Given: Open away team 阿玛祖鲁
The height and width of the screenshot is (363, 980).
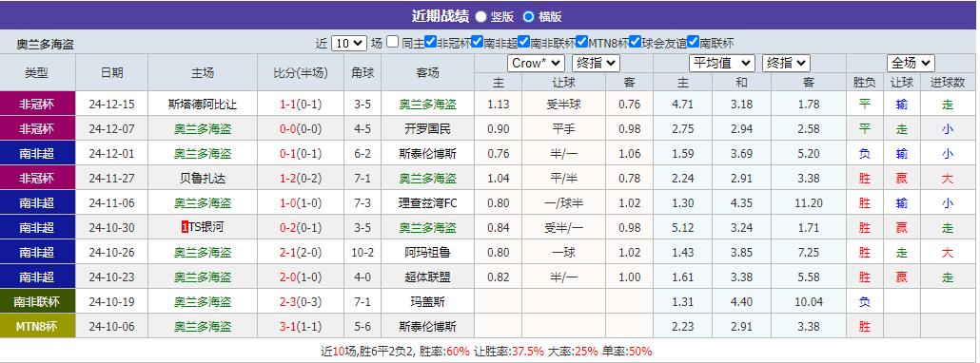Looking at the screenshot, I should pyautogui.click(x=427, y=252).
